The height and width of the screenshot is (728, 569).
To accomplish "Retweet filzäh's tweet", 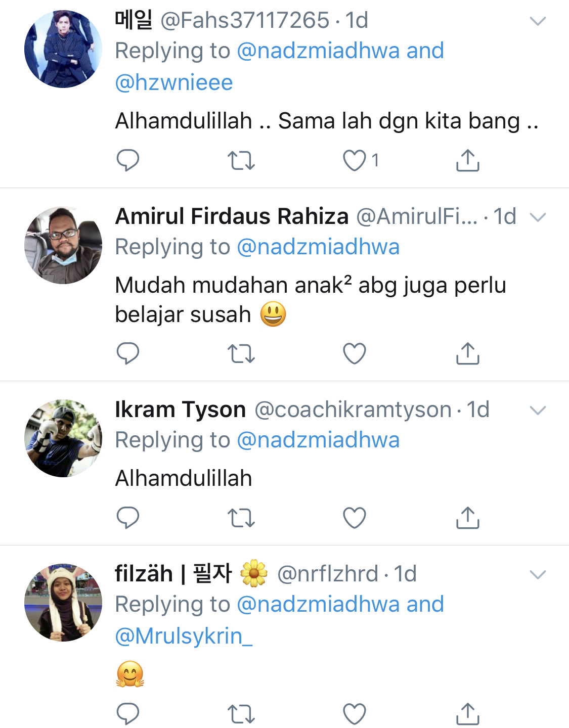I will pos(241,714).
